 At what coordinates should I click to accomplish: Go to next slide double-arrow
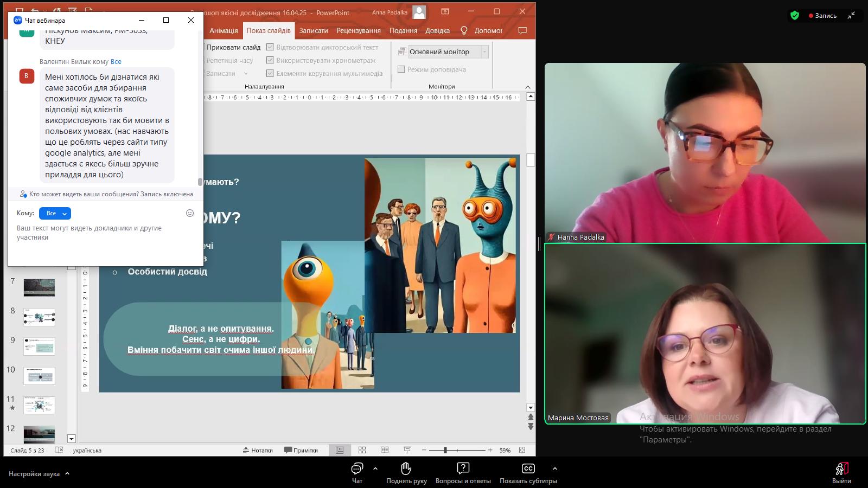tap(531, 427)
